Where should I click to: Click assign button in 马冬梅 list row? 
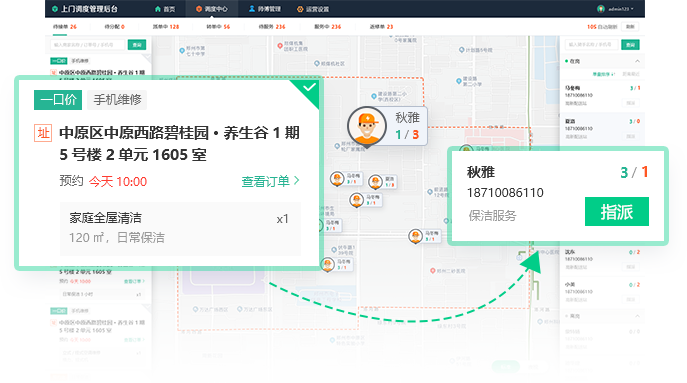pos(630,103)
